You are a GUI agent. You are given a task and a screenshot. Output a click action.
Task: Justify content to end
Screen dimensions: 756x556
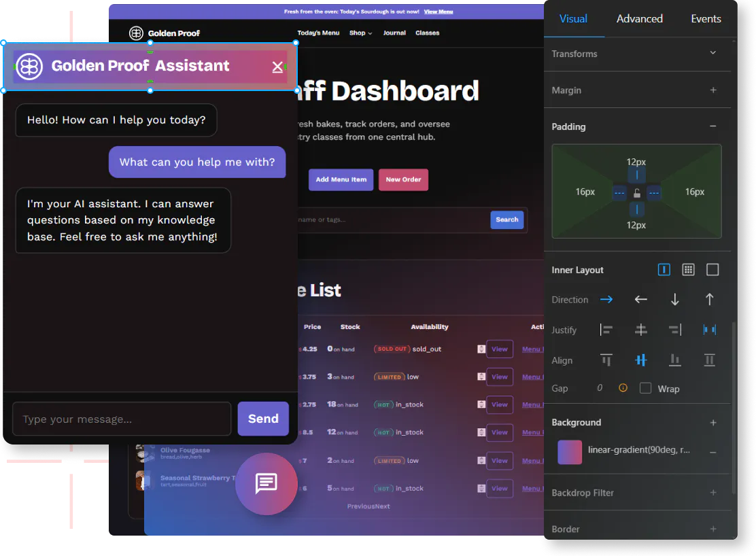pos(675,330)
